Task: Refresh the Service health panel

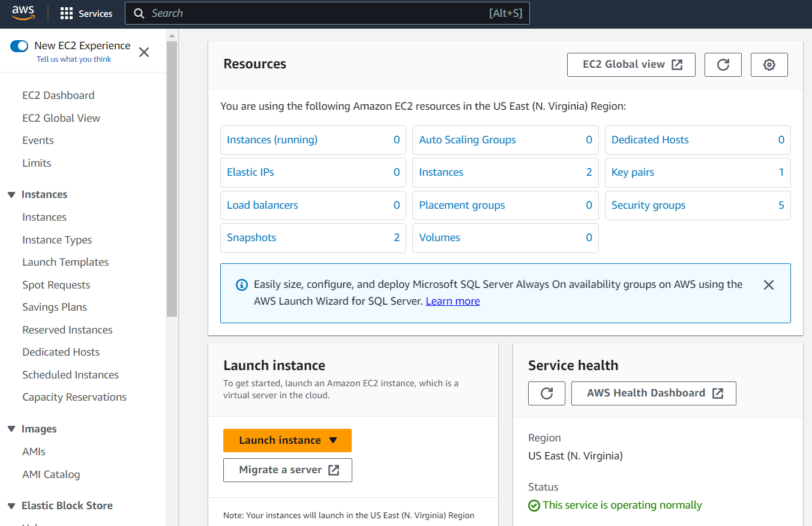Action: tap(546, 393)
